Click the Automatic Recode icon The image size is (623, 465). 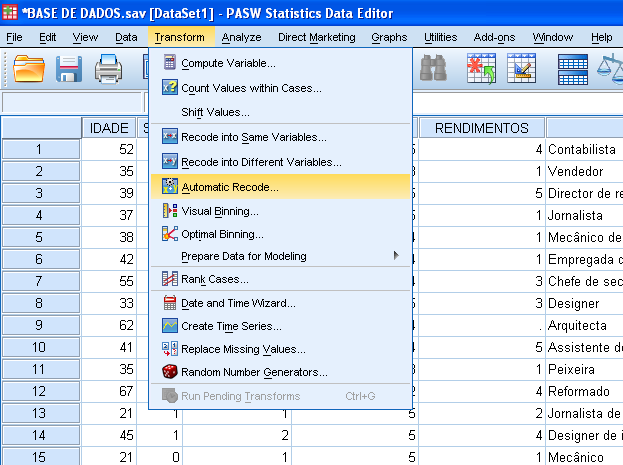tap(170, 186)
